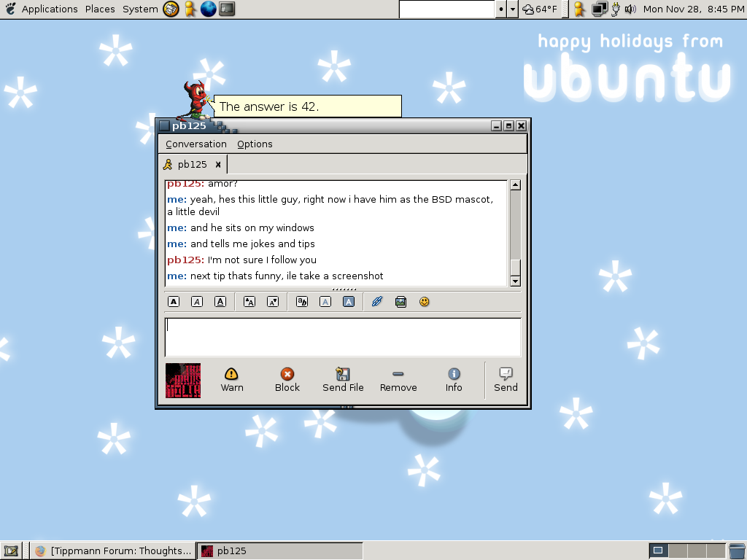Toggle italic text formatting
Screen dimensions: 747x560
pos(197,302)
